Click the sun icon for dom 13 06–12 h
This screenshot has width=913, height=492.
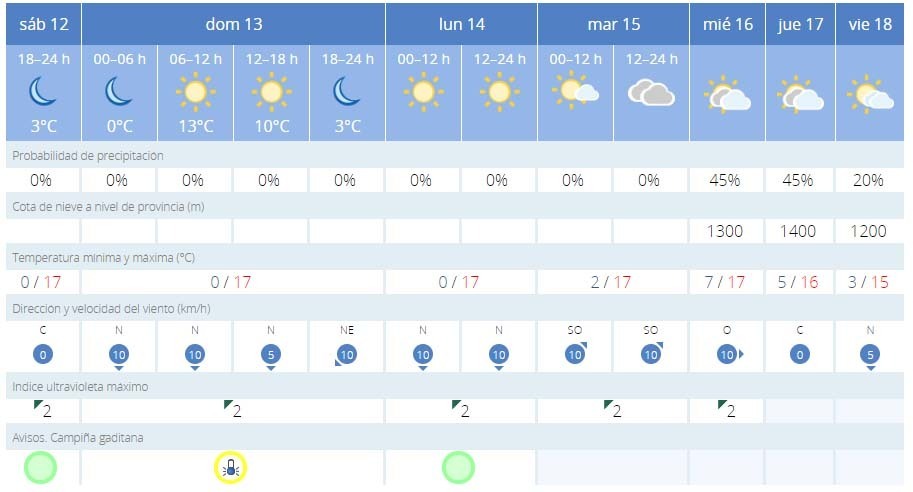coord(195,93)
